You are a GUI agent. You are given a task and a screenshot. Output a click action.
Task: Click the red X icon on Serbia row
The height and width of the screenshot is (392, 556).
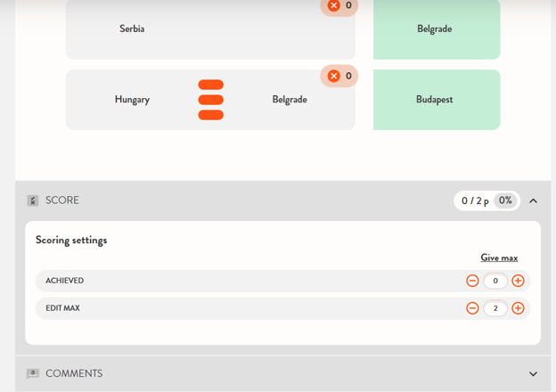[x=334, y=5]
